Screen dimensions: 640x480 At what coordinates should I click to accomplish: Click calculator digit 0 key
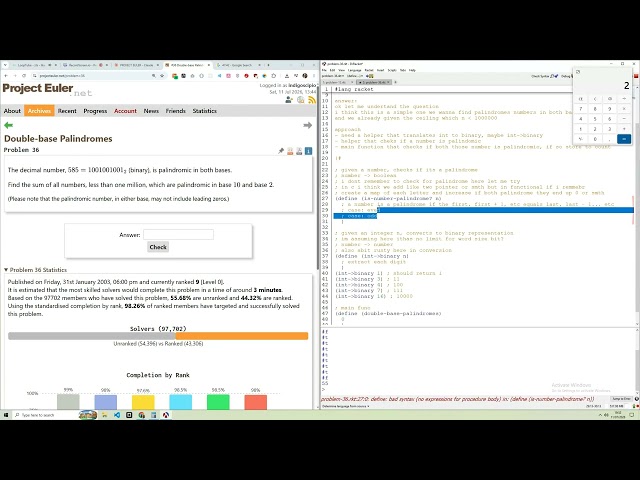(x=595, y=139)
